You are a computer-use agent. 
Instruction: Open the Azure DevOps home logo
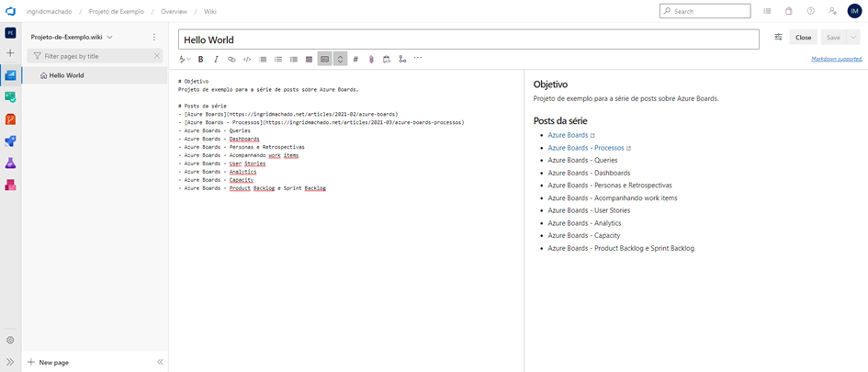click(10, 11)
